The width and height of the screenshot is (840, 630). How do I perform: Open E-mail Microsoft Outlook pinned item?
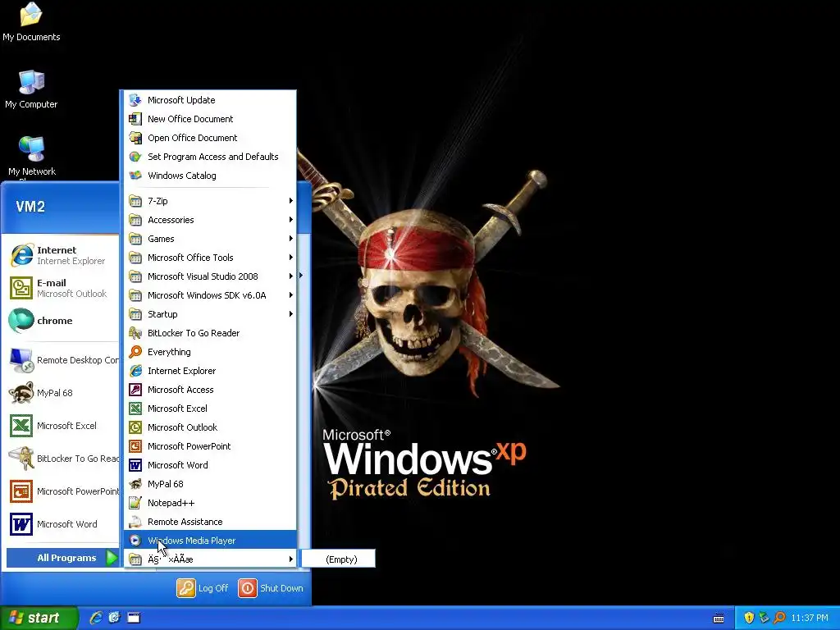pyautogui.click(x=61, y=288)
